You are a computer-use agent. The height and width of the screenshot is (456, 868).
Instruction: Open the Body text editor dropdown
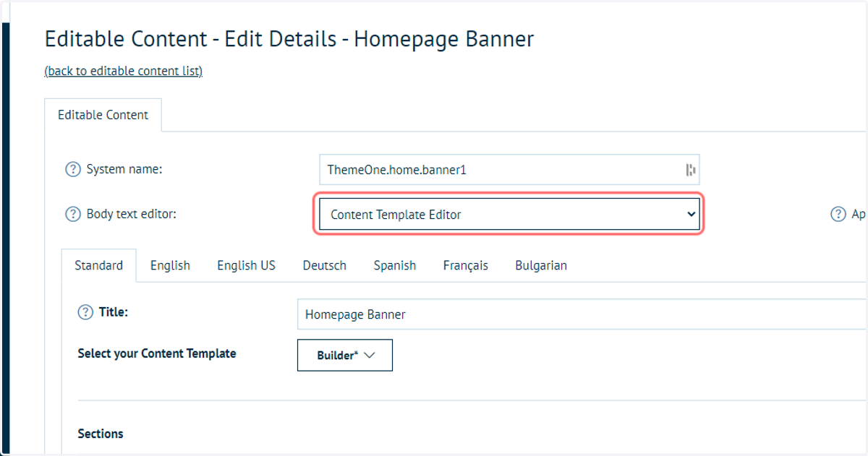coord(509,214)
